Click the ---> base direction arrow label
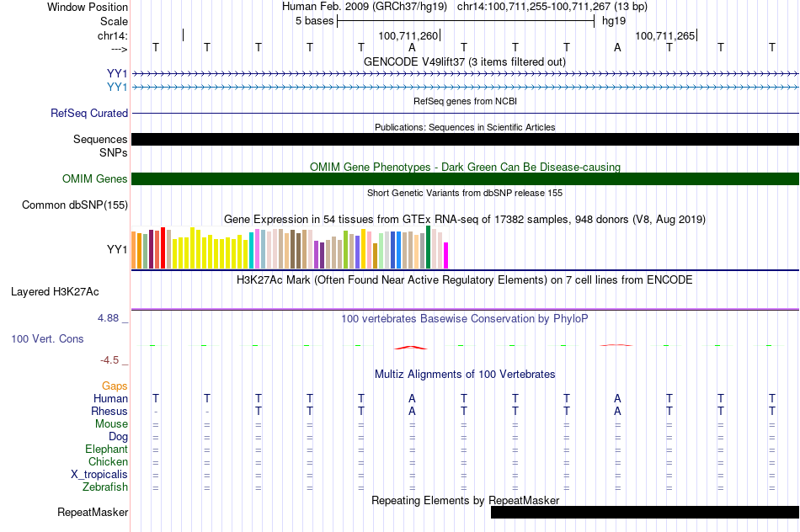The height and width of the screenshot is (532, 800). 120,50
